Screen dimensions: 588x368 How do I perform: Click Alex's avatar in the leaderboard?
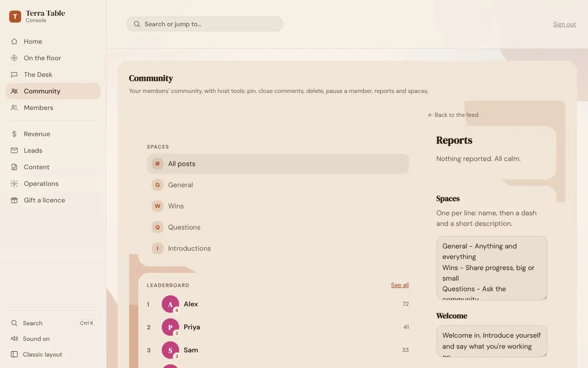click(x=170, y=304)
